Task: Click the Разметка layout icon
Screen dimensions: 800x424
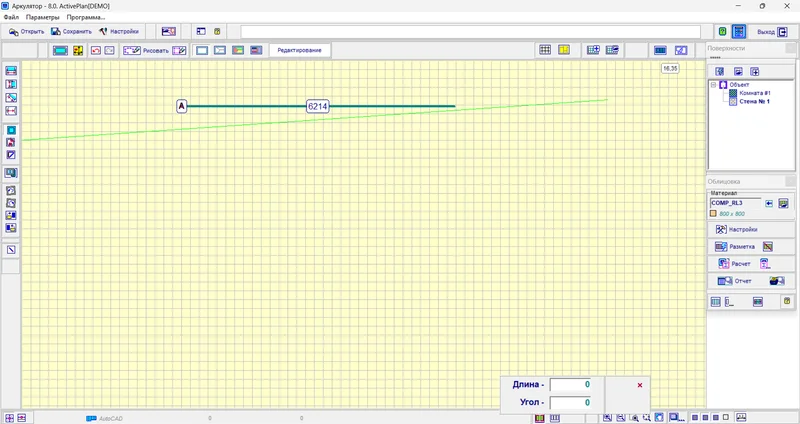Action: (735, 246)
